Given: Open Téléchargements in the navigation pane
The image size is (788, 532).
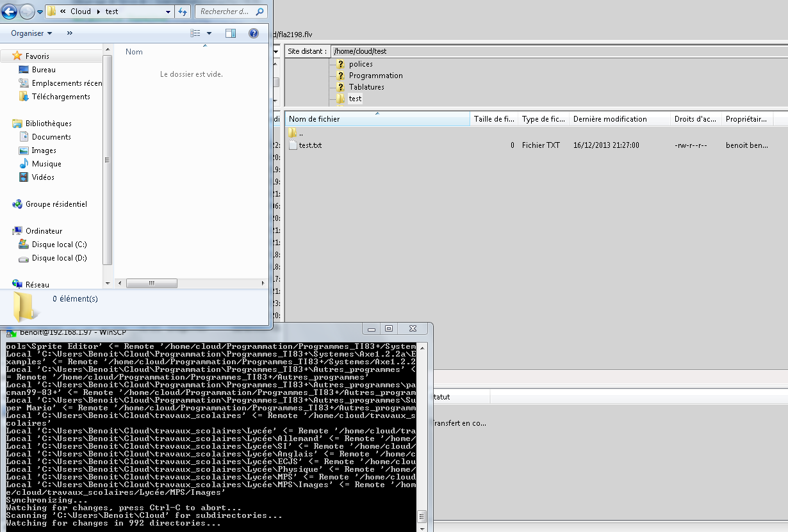Looking at the screenshot, I should (61, 97).
